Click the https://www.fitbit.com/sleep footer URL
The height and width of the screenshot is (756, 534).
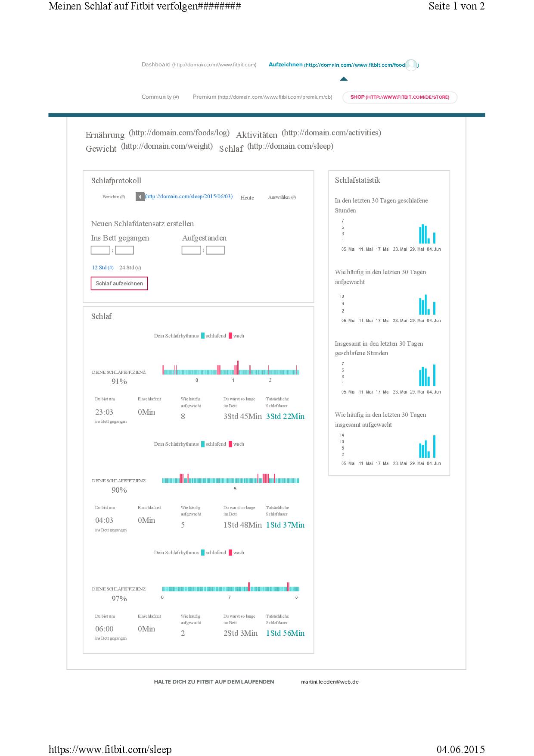(110, 750)
